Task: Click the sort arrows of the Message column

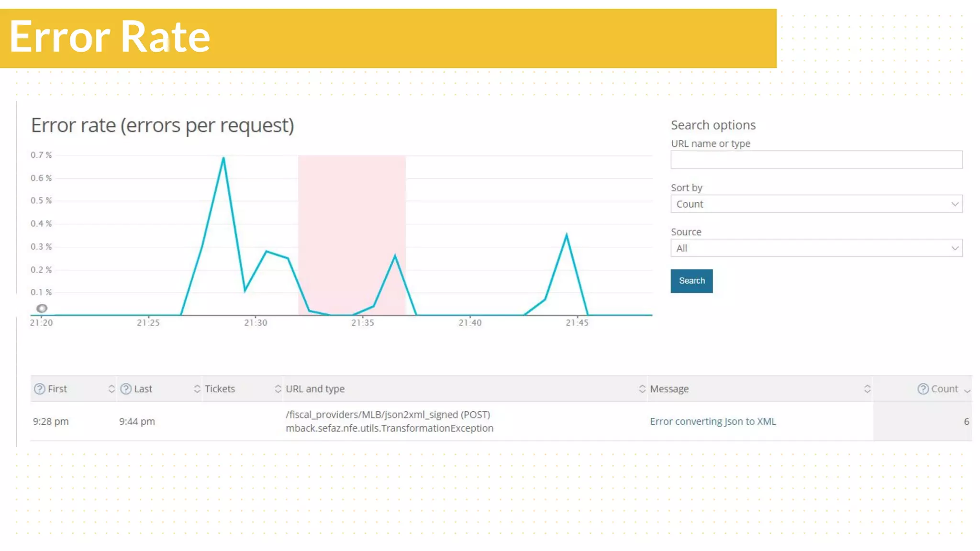Action: tap(867, 389)
